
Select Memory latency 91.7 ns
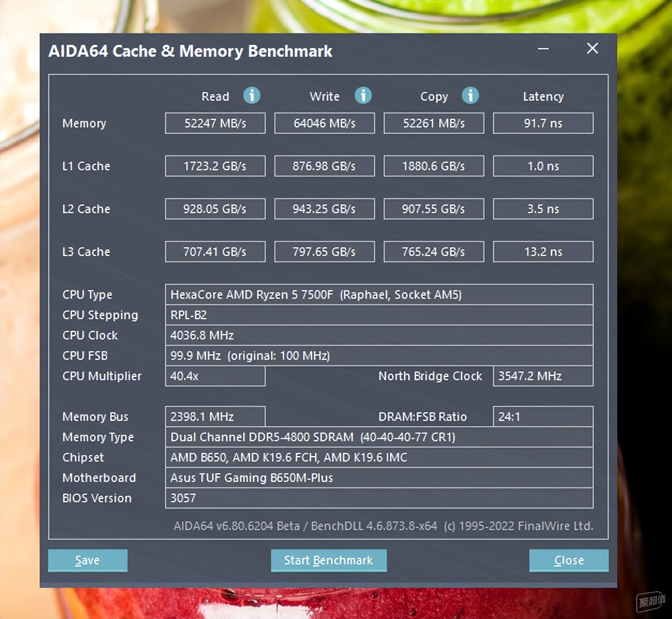point(543,123)
